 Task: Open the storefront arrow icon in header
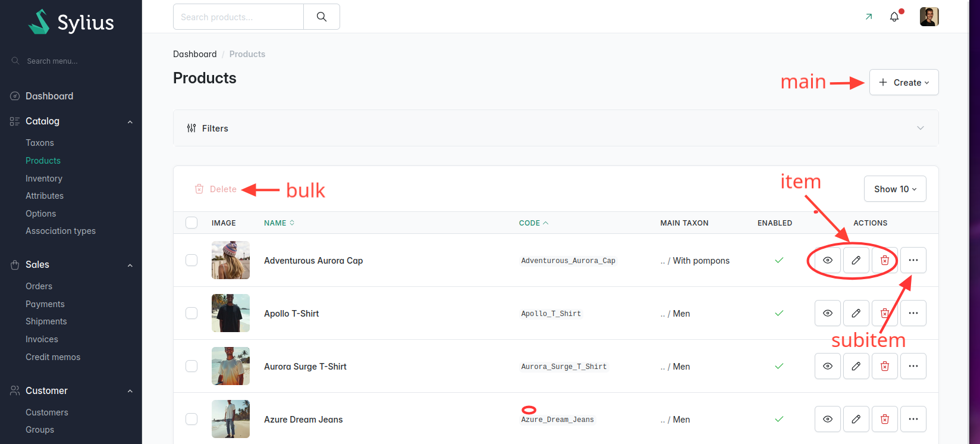(x=869, y=17)
